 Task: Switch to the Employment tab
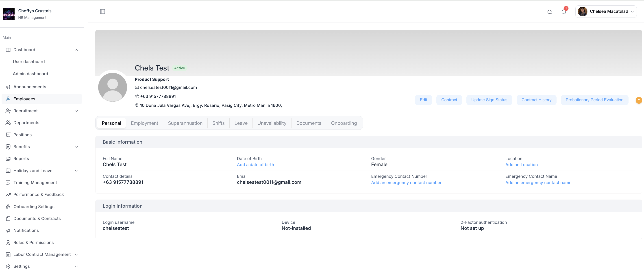tap(144, 123)
